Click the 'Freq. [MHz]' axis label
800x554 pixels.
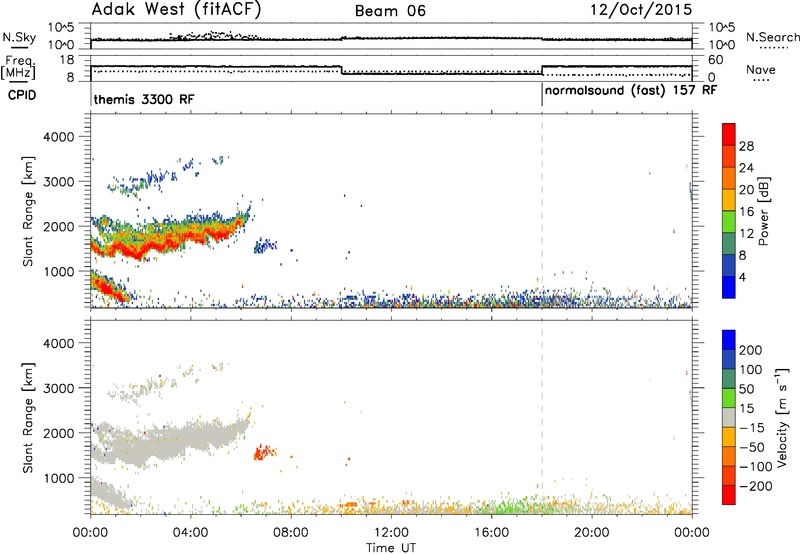click(18, 67)
